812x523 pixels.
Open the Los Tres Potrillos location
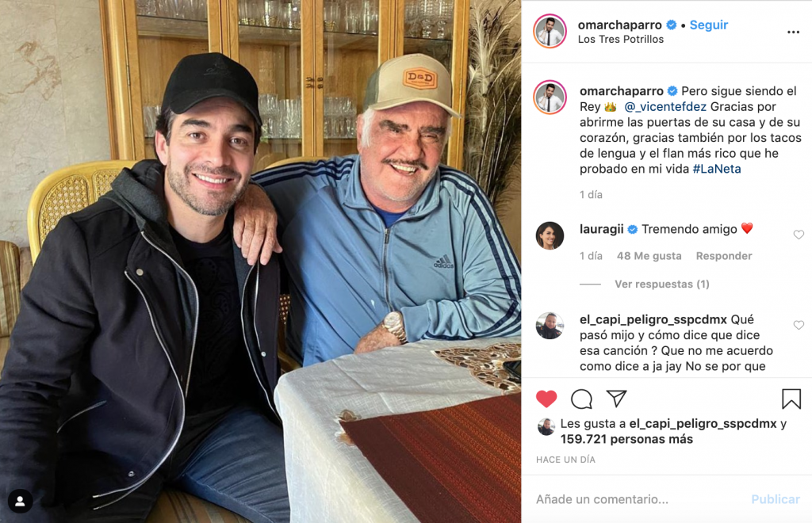coord(620,40)
